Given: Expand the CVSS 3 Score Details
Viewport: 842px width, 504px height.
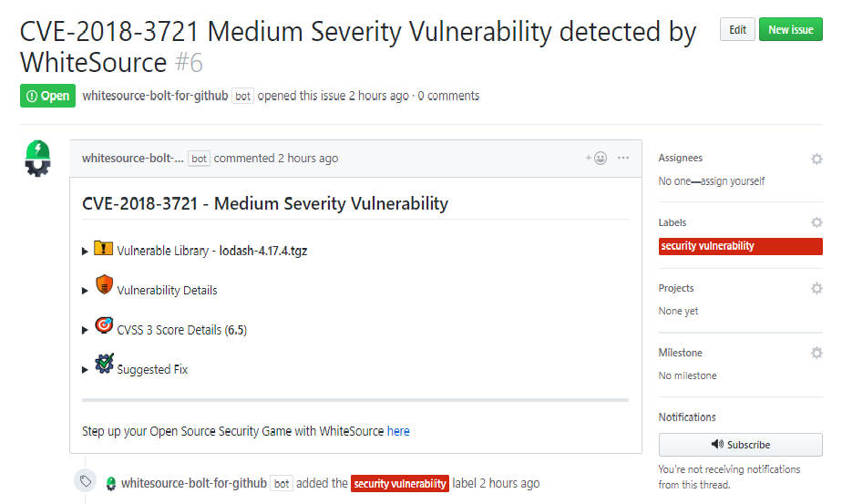Looking at the screenshot, I should (x=86, y=330).
